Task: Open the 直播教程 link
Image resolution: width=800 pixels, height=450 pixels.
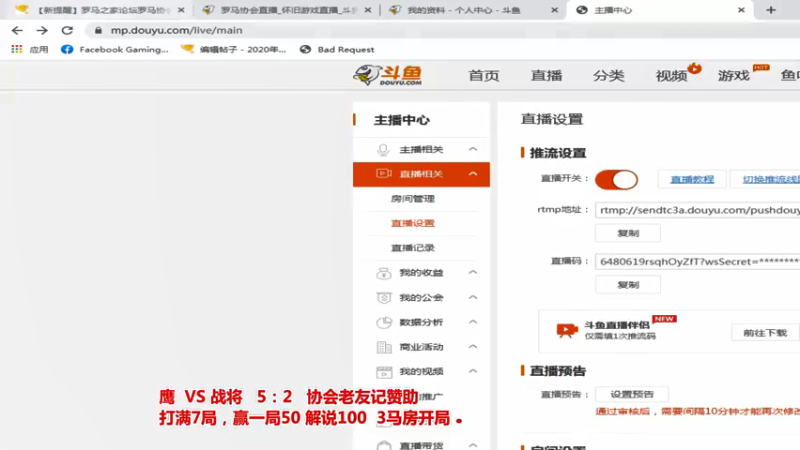Action: coord(692,180)
